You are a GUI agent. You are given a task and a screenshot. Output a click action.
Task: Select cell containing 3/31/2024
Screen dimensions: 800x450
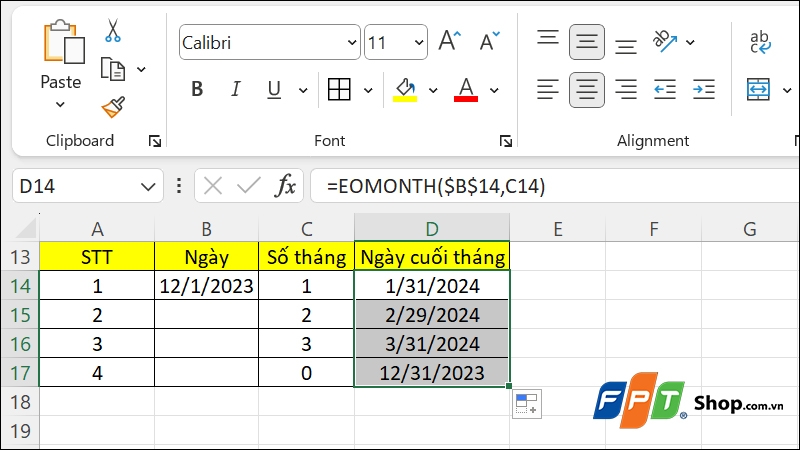pyautogui.click(x=432, y=344)
